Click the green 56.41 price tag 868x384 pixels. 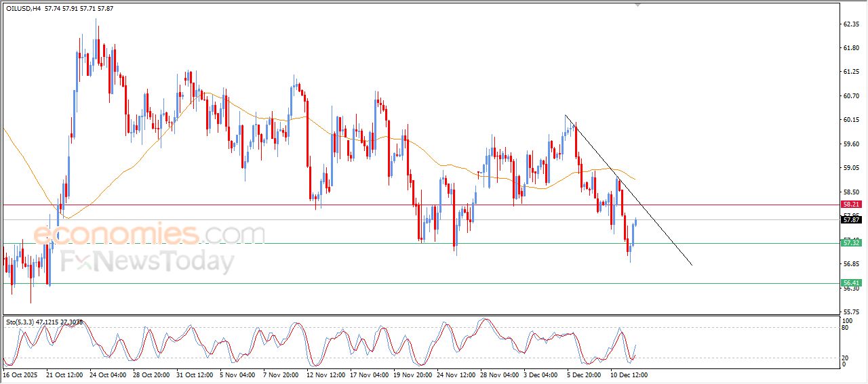pos(851,282)
